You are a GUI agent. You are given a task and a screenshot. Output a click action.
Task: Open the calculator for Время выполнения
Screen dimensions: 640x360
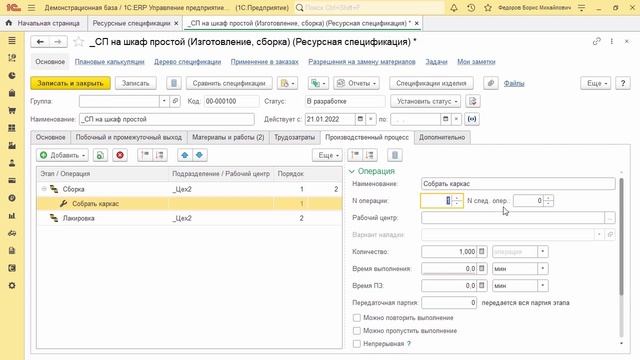pos(482,269)
